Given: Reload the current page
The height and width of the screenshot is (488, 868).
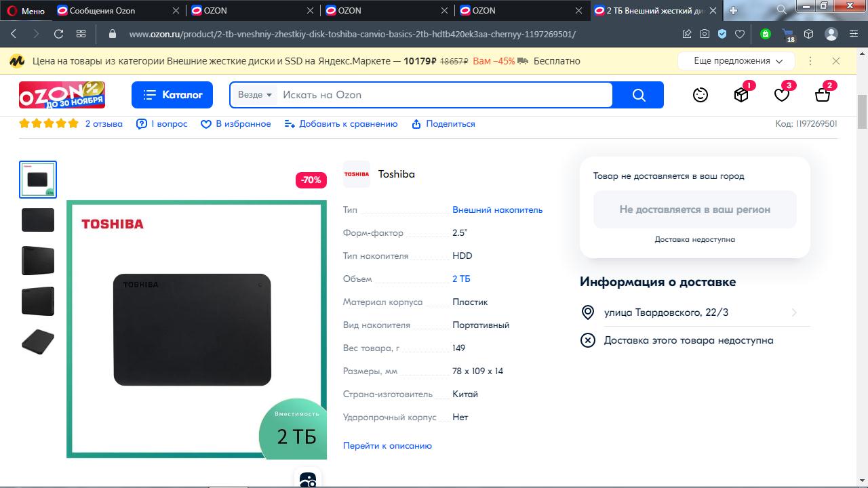Looking at the screenshot, I should click(58, 34).
